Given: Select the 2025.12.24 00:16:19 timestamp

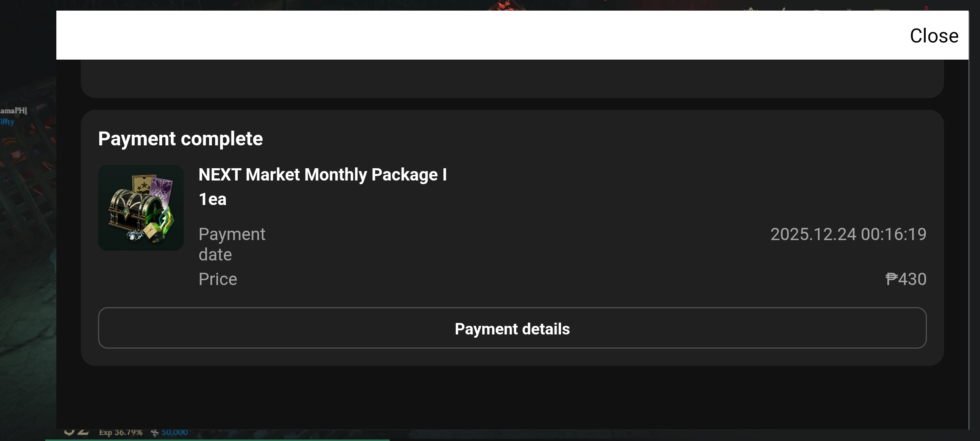Looking at the screenshot, I should [848, 234].
